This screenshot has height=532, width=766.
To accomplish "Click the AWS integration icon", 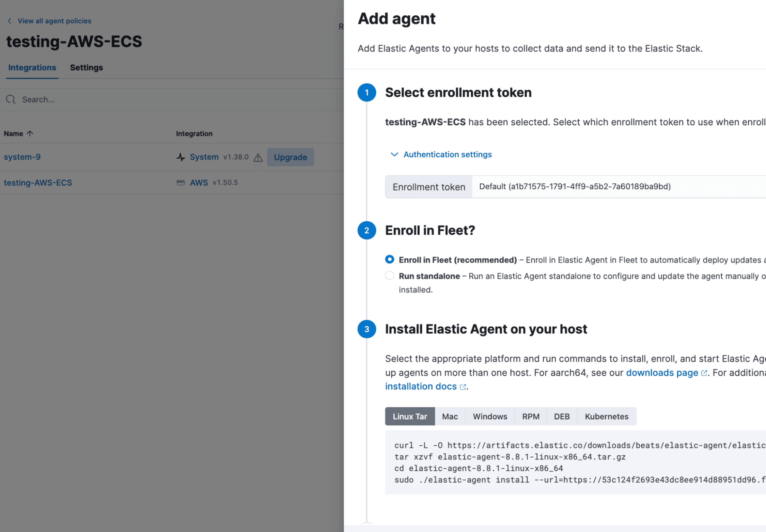I will [x=180, y=182].
